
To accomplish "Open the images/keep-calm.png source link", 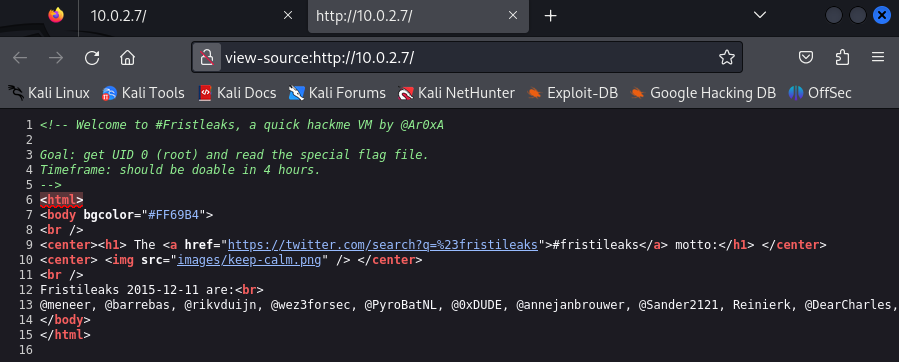I will click(x=248, y=260).
